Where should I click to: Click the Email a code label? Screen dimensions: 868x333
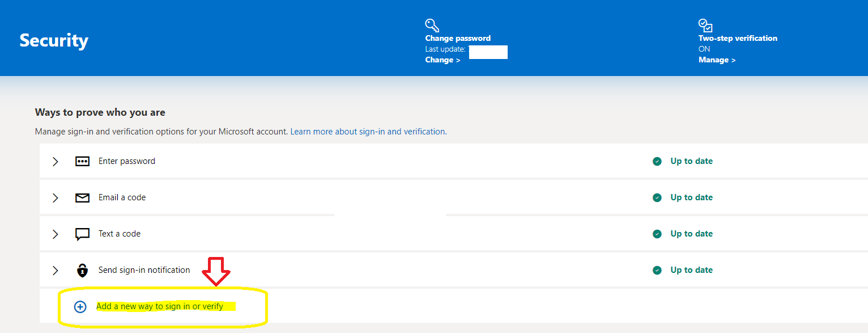pos(122,197)
